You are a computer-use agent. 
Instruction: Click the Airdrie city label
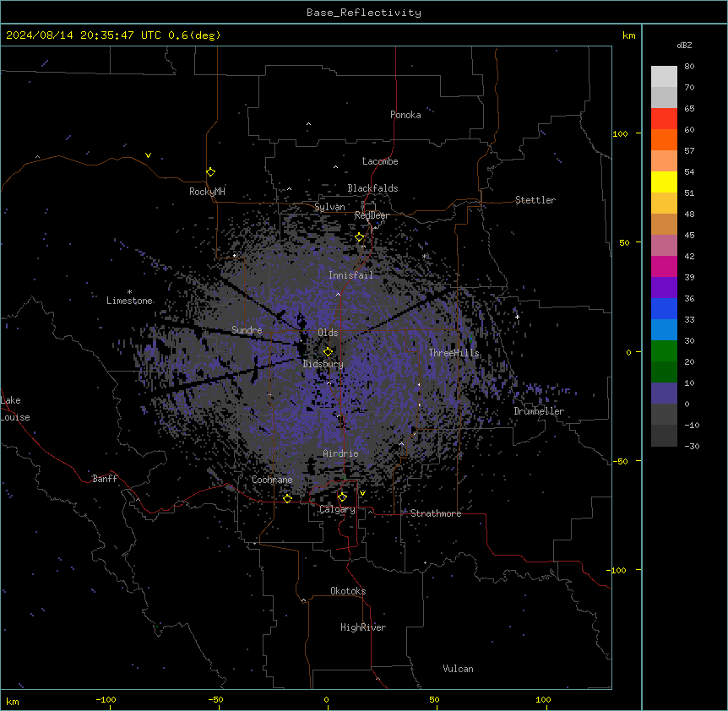point(341,453)
